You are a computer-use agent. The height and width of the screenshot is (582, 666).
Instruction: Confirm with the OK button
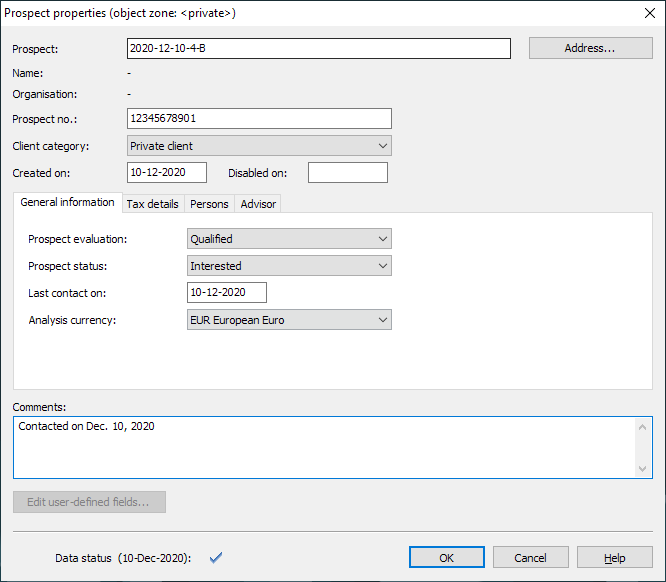pos(447,558)
